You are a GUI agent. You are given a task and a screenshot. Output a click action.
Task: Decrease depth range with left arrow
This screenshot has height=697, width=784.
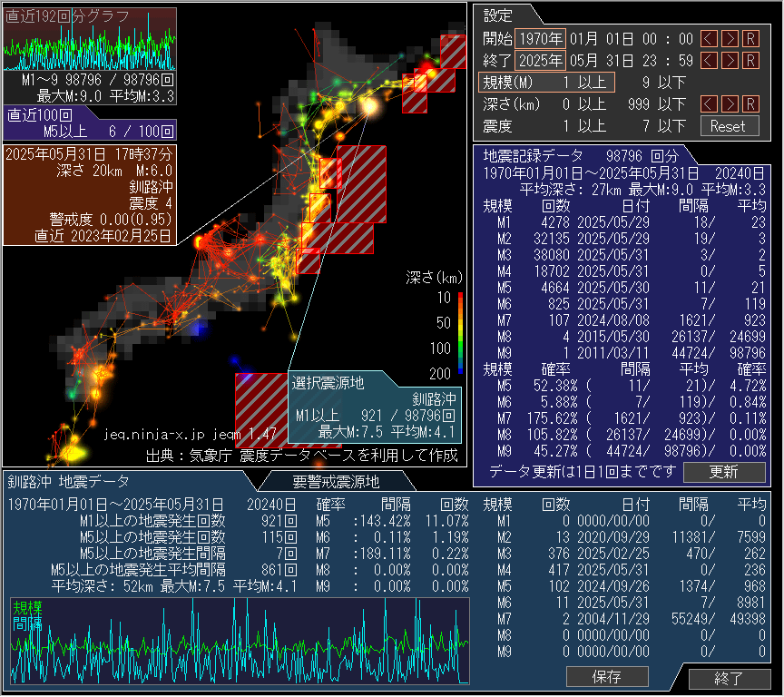[709, 104]
